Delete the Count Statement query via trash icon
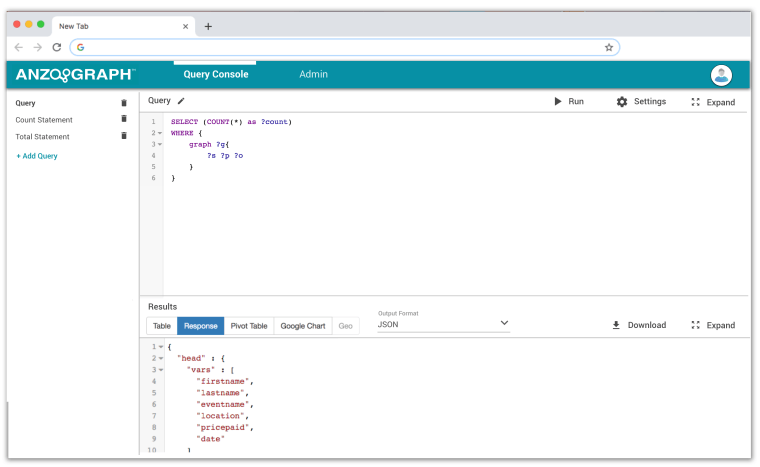Viewport: 760px width, 467px height. point(124,119)
